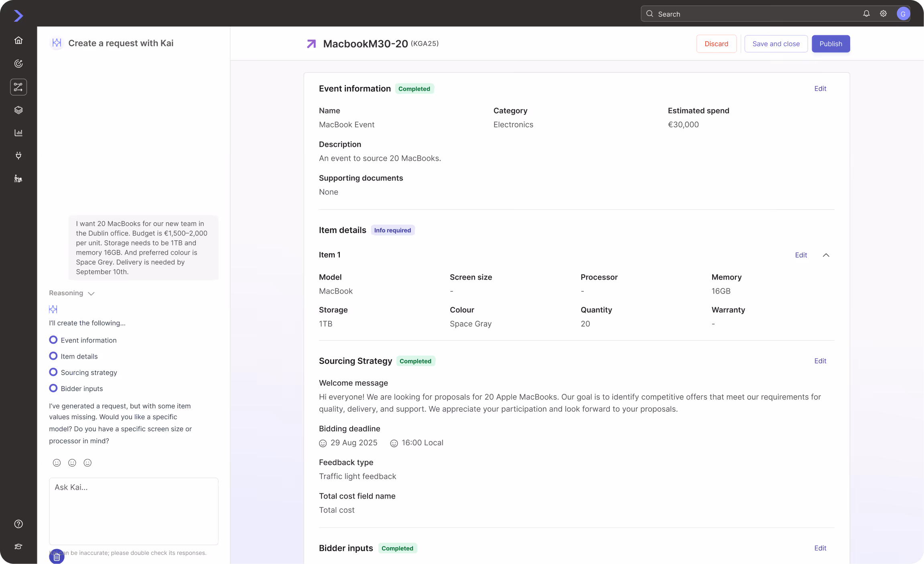
Task: Click Edit link for Sourcing Strategy
Action: click(820, 361)
